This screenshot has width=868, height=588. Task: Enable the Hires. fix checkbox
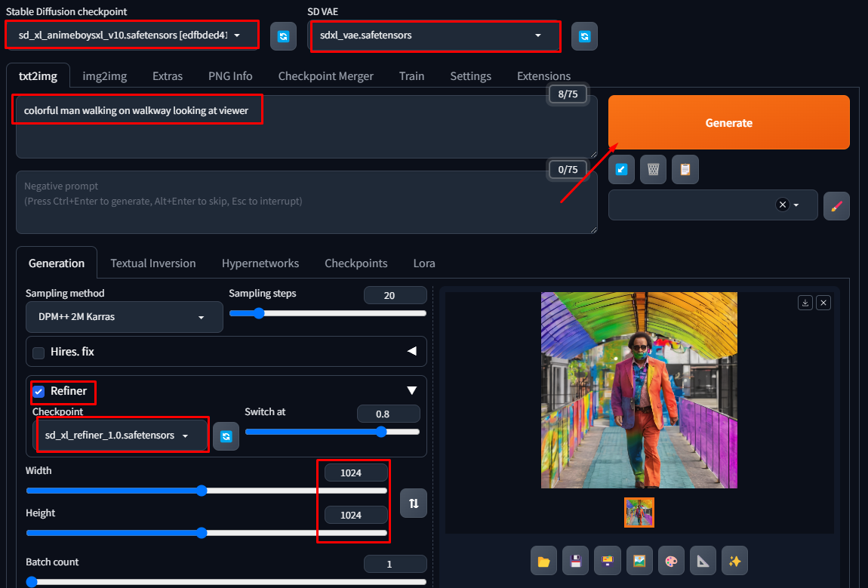pos(38,352)
